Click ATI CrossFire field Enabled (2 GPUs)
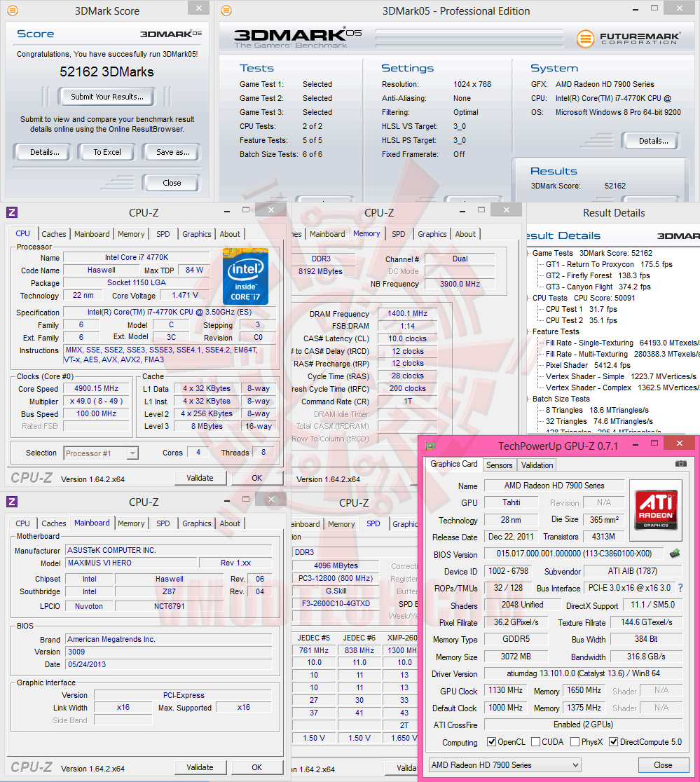The height and width of the screenshot is (782, 700). click(x=583, y=724)
